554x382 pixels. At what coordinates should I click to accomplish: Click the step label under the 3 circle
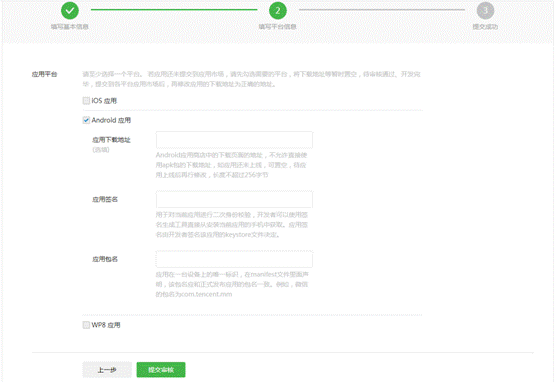[485, 27]
